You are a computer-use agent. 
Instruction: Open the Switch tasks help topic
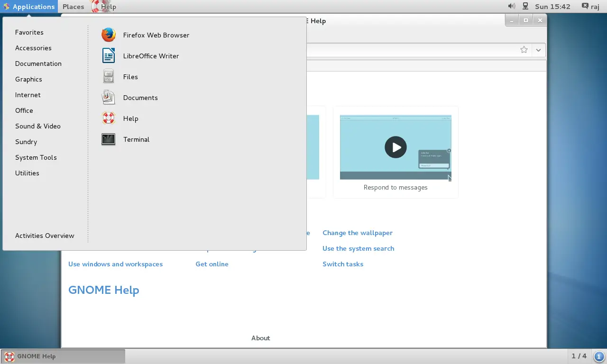pyautogui.click(x=343, y=264)
